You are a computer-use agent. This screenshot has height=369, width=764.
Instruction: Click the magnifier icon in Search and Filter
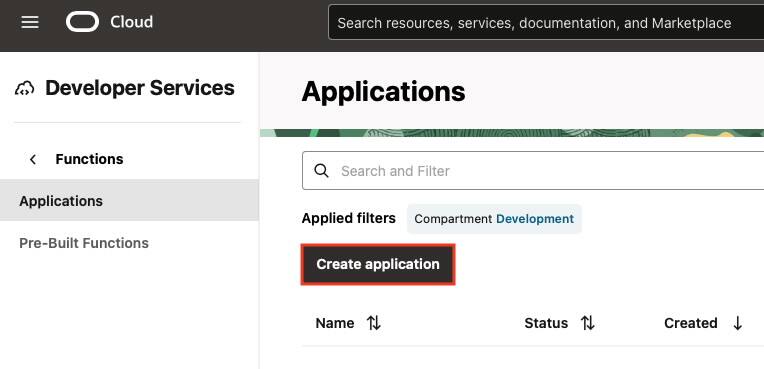point(321,171)
